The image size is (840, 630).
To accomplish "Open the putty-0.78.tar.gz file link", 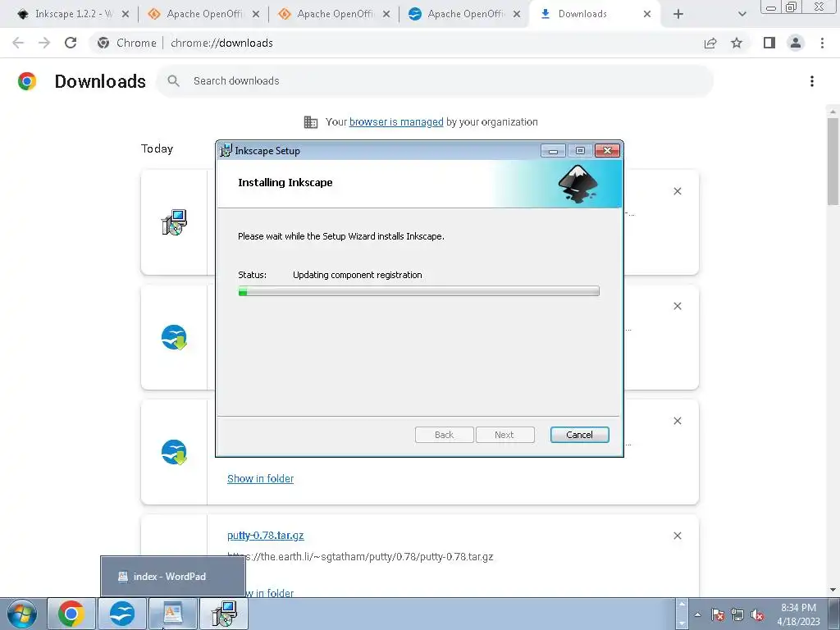I will tap(266, 535).
